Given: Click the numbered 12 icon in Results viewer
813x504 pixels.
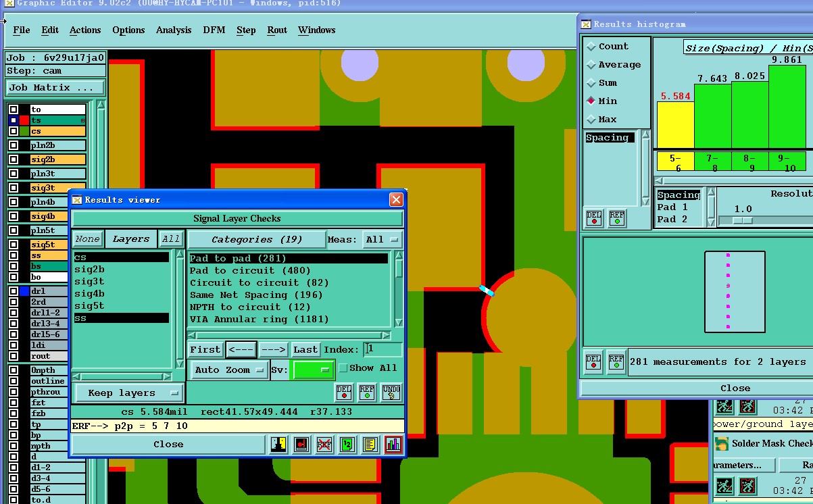Looking at the screenshot, I should click(347, 445).
